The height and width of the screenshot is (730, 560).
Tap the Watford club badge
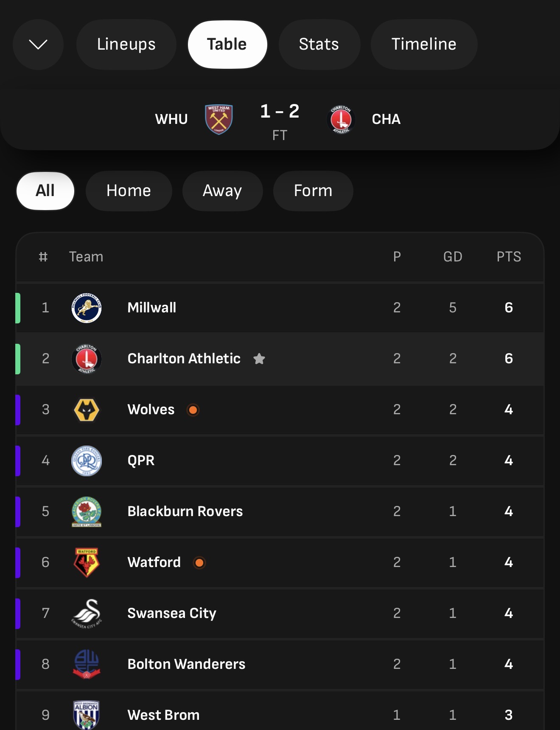[x=87, y=562]
